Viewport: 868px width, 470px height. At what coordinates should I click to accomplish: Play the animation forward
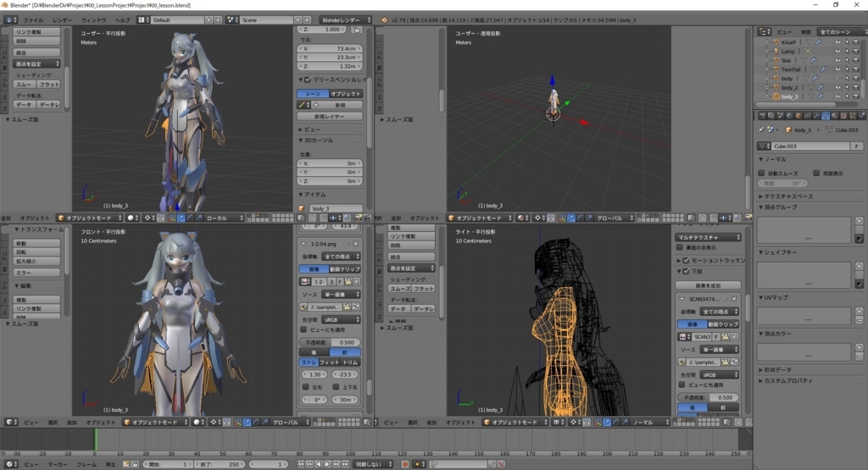327,464
